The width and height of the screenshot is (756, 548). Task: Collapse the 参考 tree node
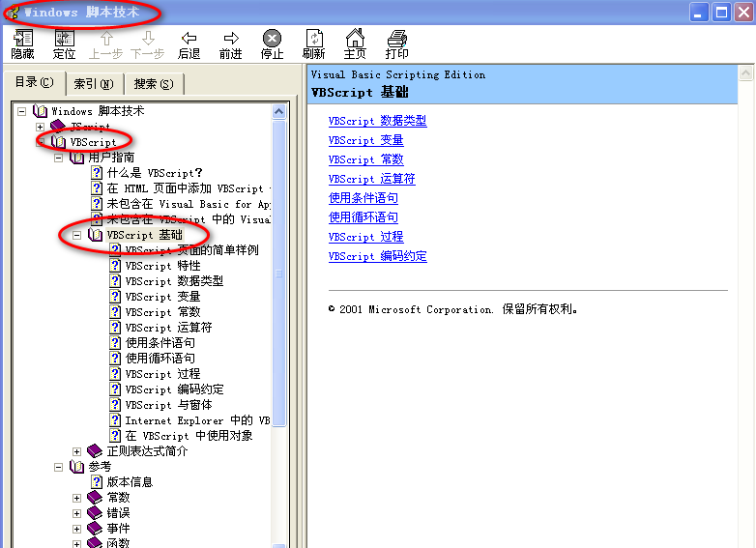pos(58,467)
